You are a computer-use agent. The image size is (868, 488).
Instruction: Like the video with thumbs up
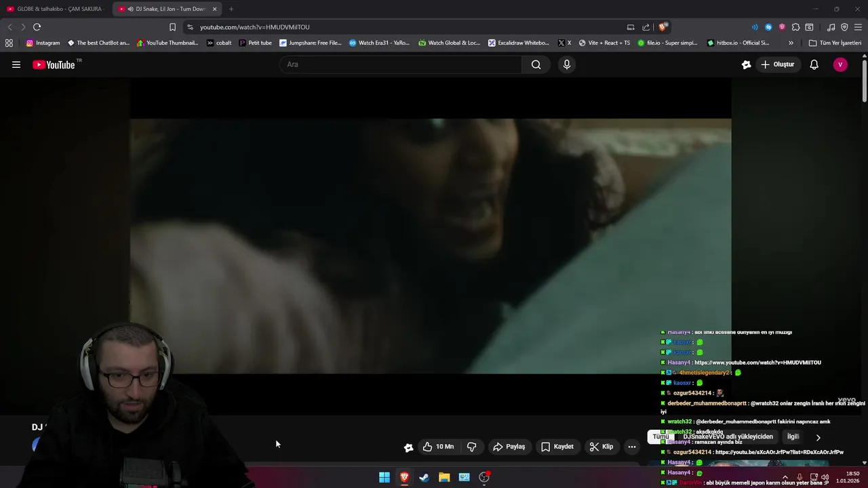[438, 447]
